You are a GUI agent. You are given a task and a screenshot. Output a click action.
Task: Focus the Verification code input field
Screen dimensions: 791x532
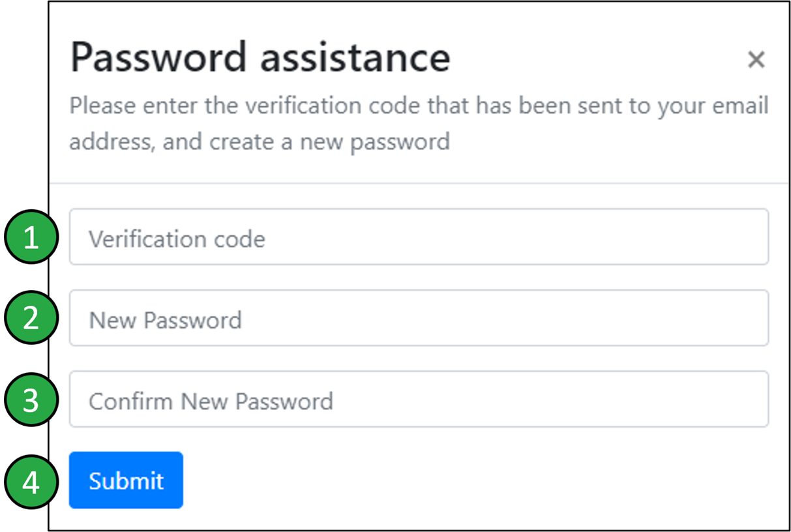[419, 237]
